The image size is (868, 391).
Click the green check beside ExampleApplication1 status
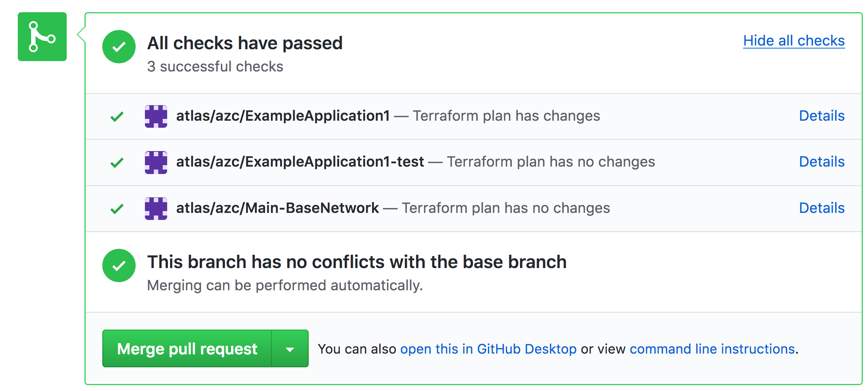point(117,117)
